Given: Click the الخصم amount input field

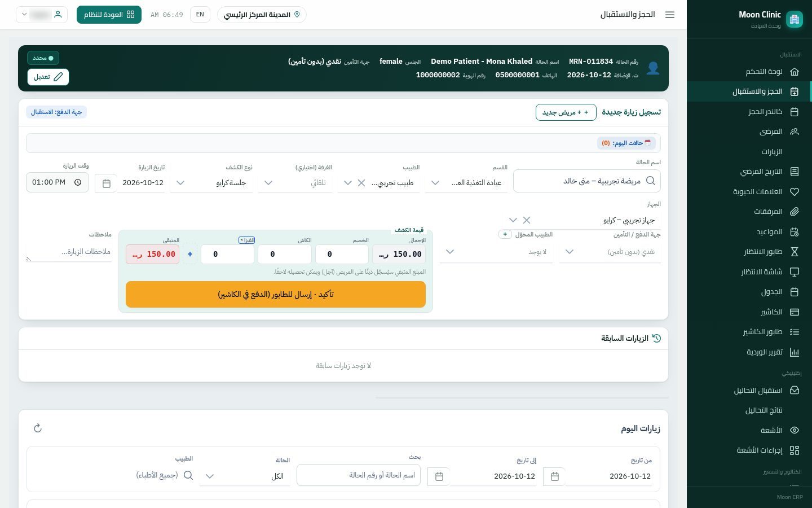Looking at the screenshot, I should click(x=342, y=254).
